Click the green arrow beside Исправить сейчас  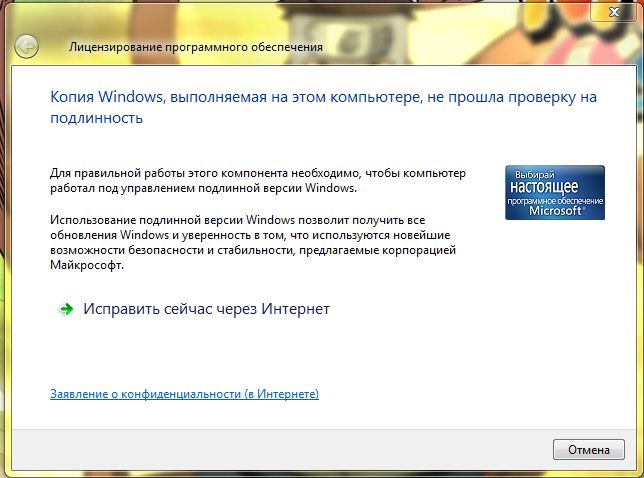pos(66,309)
